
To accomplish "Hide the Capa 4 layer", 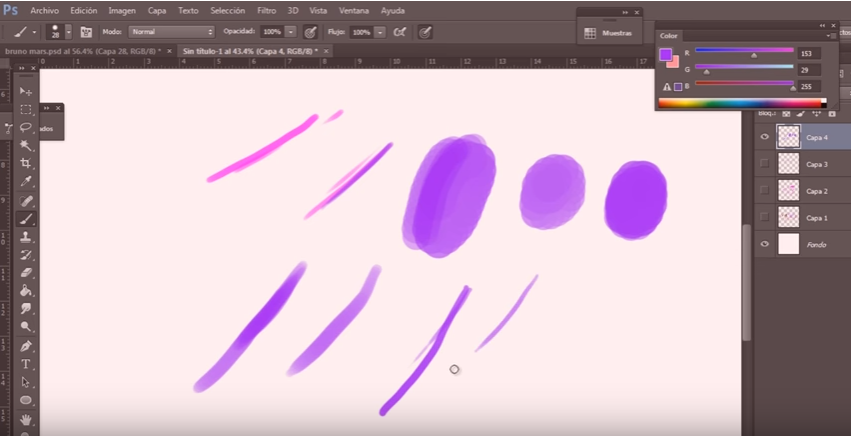I will coord(765,137).
